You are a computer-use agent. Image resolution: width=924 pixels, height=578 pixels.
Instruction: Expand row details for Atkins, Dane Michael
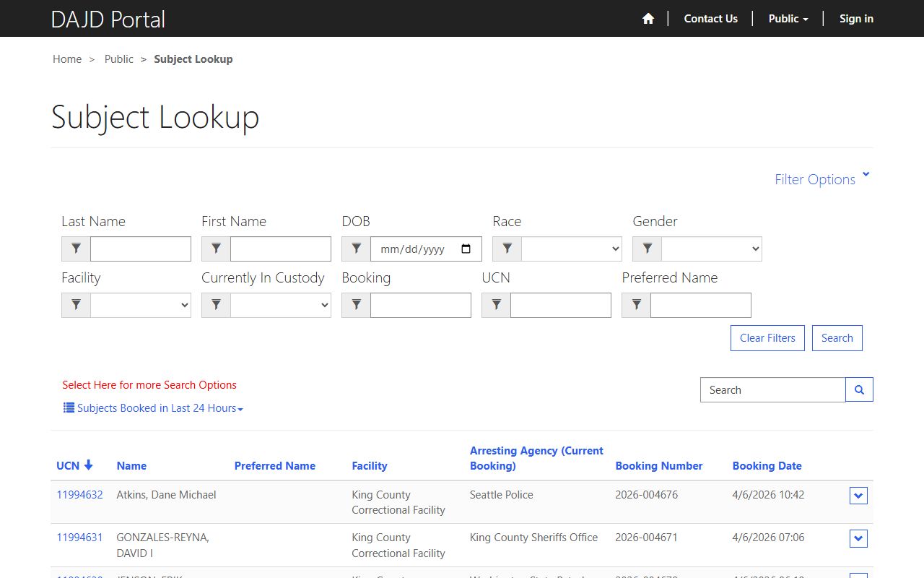[858, 496]
